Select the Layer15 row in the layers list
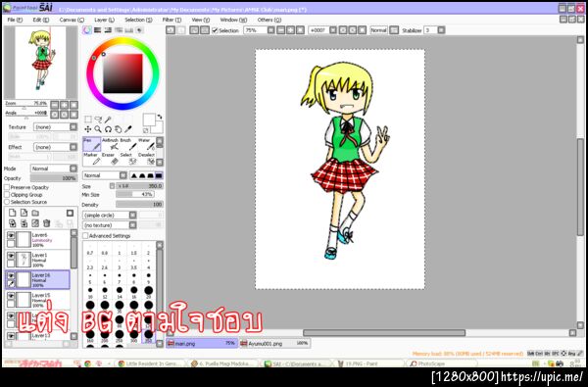 [37, 300]
